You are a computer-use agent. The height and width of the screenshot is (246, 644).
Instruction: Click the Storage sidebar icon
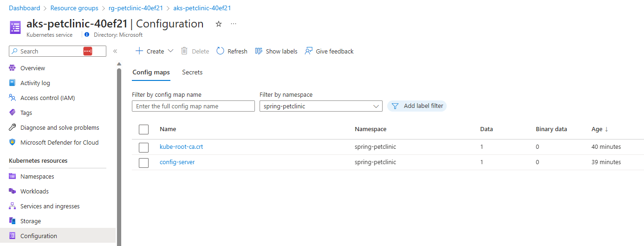point(13,221)
